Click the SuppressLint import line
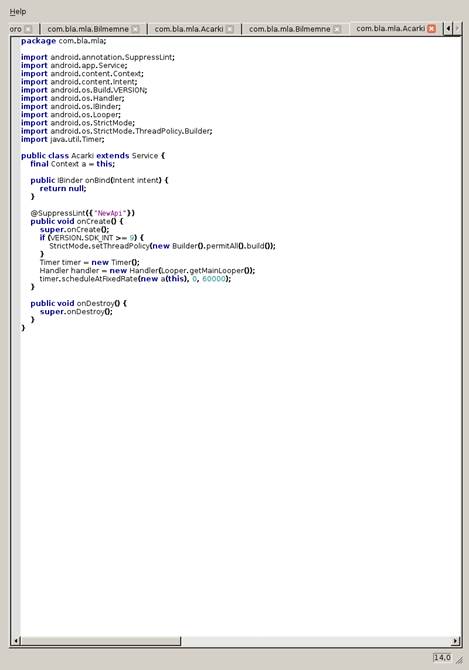This screenshot has width=469, height=670. [x=98, y=57]
